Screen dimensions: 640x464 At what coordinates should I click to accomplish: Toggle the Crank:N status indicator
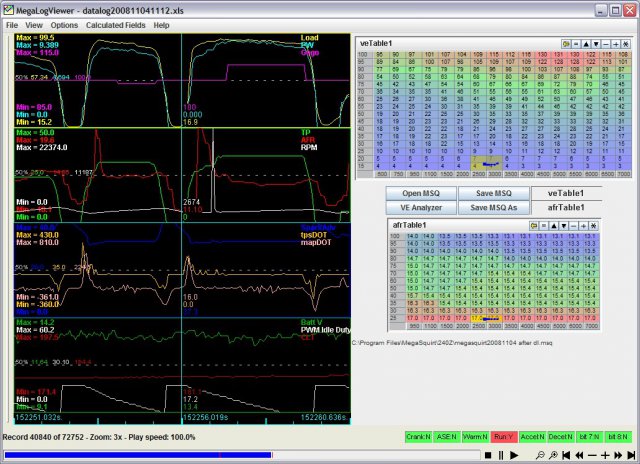coord(420,437)
